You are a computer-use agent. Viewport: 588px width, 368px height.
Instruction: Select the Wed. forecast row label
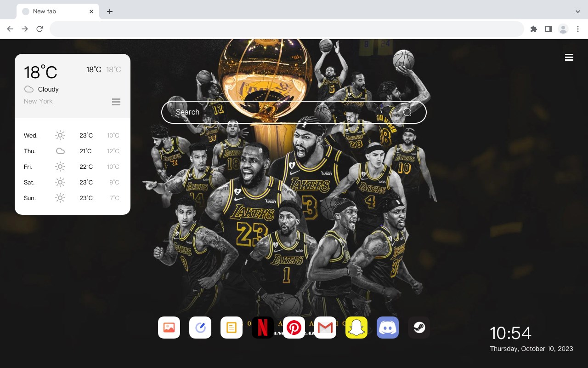[x=31, y=135]
